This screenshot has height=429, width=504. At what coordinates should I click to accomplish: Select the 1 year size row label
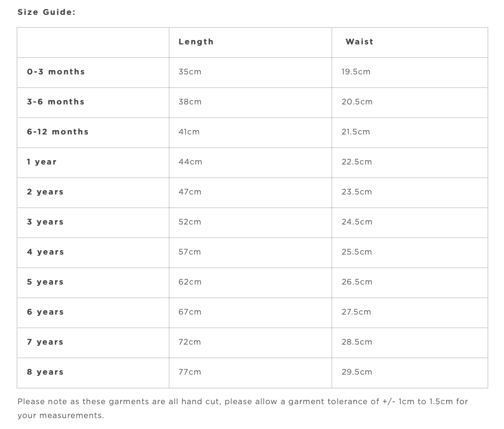pyautogui.click(x=42, y=162)
